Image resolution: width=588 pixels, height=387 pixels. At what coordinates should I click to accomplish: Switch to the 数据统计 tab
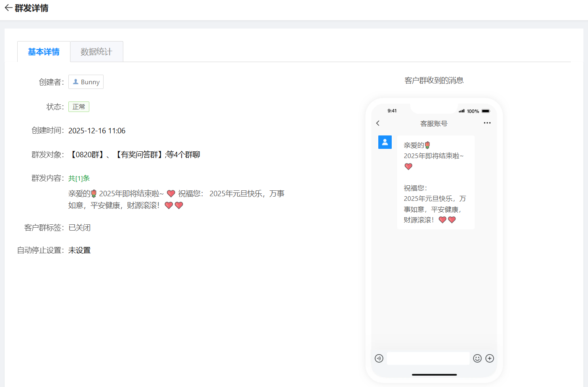[x=96, y=52]
